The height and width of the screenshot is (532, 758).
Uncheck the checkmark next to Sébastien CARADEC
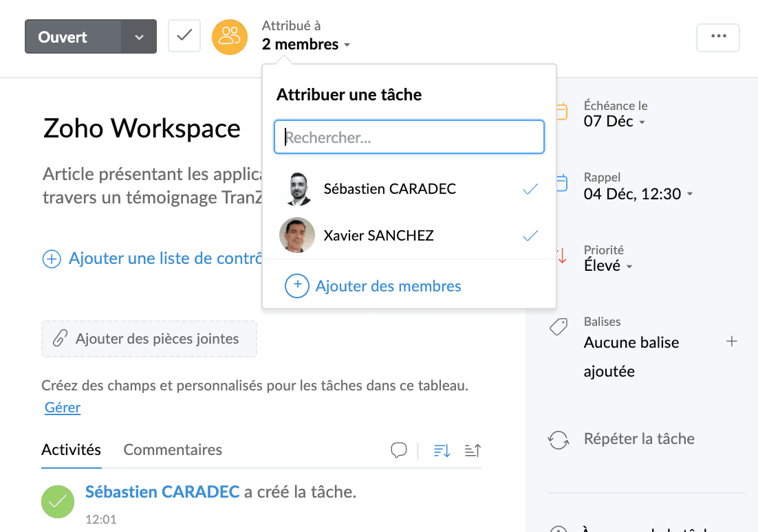click(x=530, y=189)
